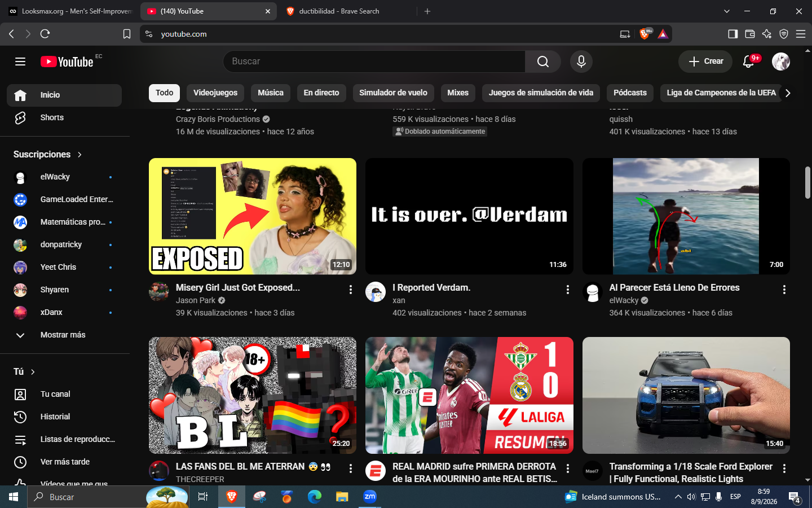Expand the Tú section
The width and height of the screenshot is (812, 508).
25,371
